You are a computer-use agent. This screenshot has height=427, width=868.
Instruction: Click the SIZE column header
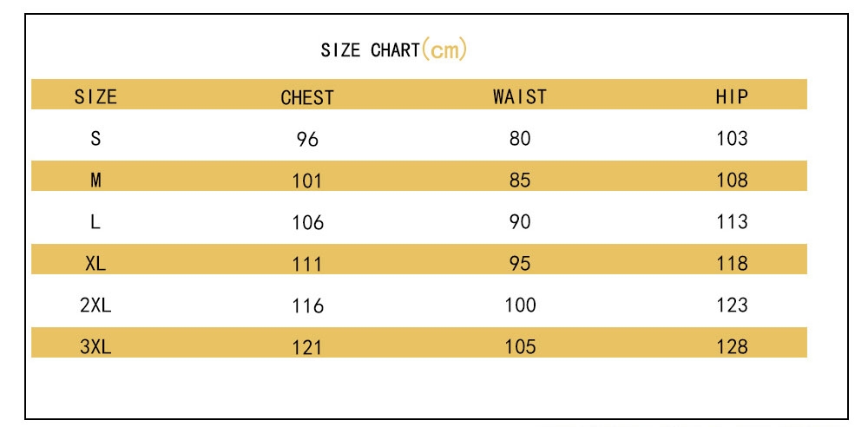coord(95,97)
